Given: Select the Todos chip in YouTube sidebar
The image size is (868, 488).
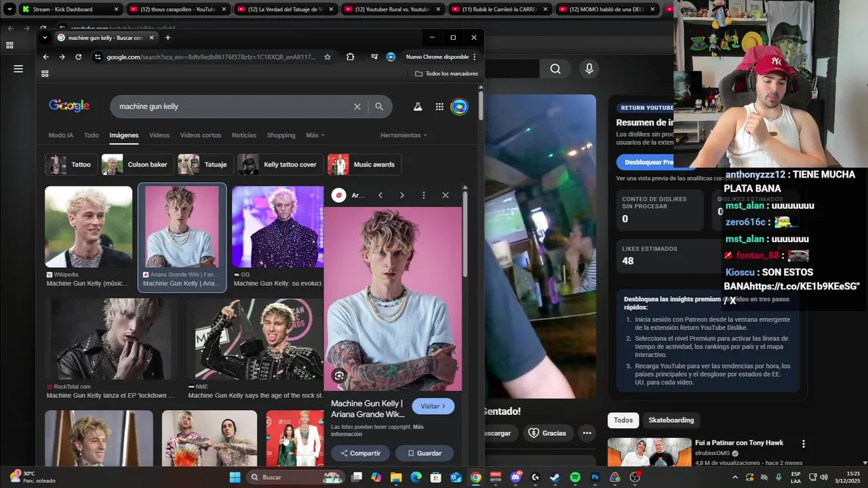Looking at the screenshot, I should 623,420.
